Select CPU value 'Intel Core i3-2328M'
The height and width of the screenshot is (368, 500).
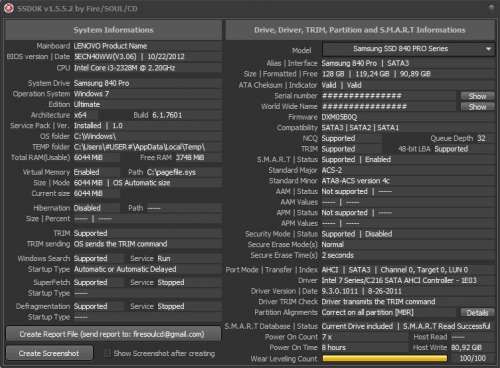[x=124, y=68]
